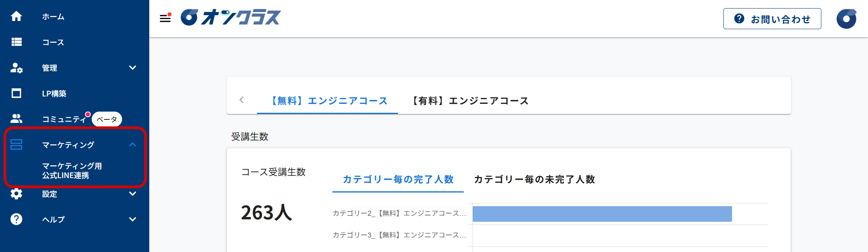Open the Settings gear icon
The image size is (868, 252).
[x=16, y=194]
